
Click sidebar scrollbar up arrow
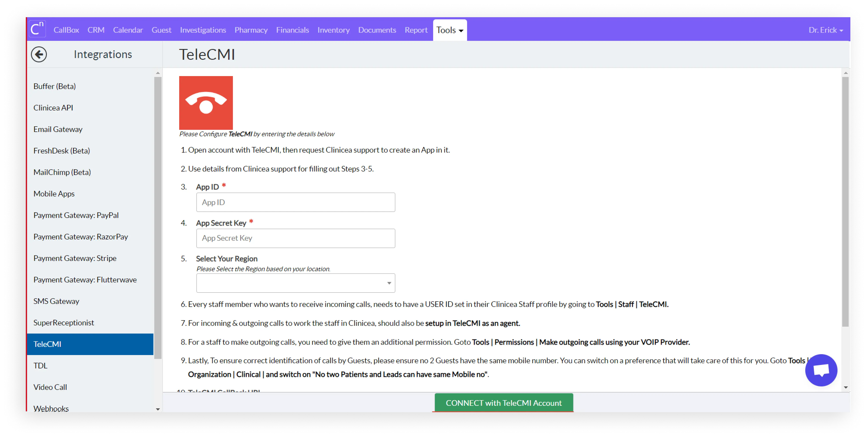158,73
